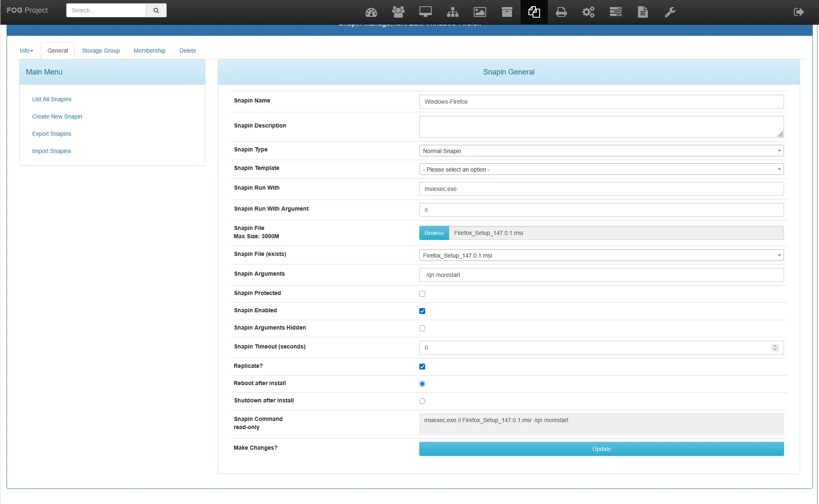Open Snapin File (exists) dropdown
Screen dimensions: 819x504
pos(601,255)
